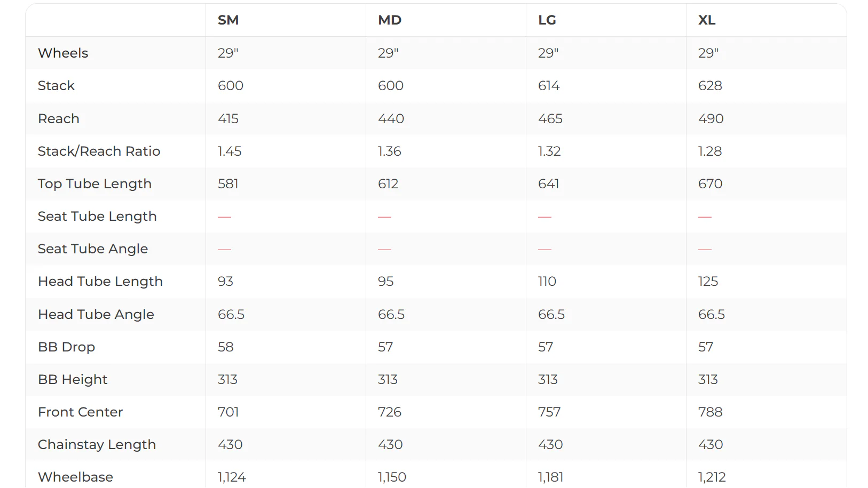Click the Top Tube Length label
Viewport: 868px width, 488px height.
point(94,184)
